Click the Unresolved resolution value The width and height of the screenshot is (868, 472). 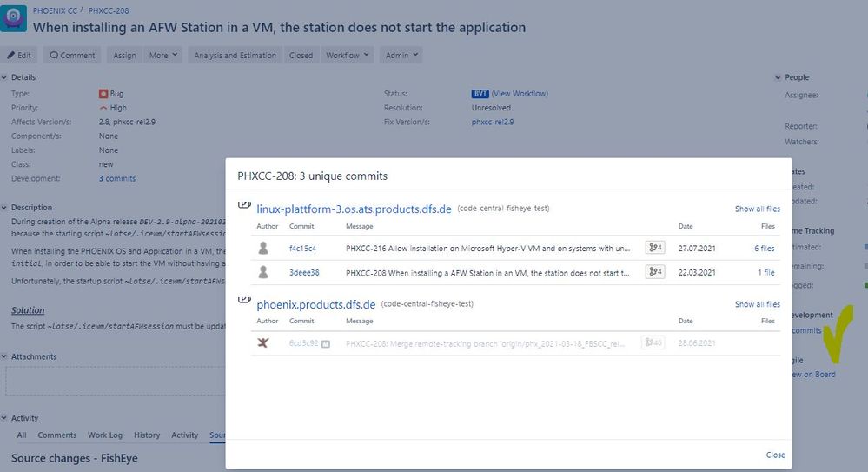491,108
